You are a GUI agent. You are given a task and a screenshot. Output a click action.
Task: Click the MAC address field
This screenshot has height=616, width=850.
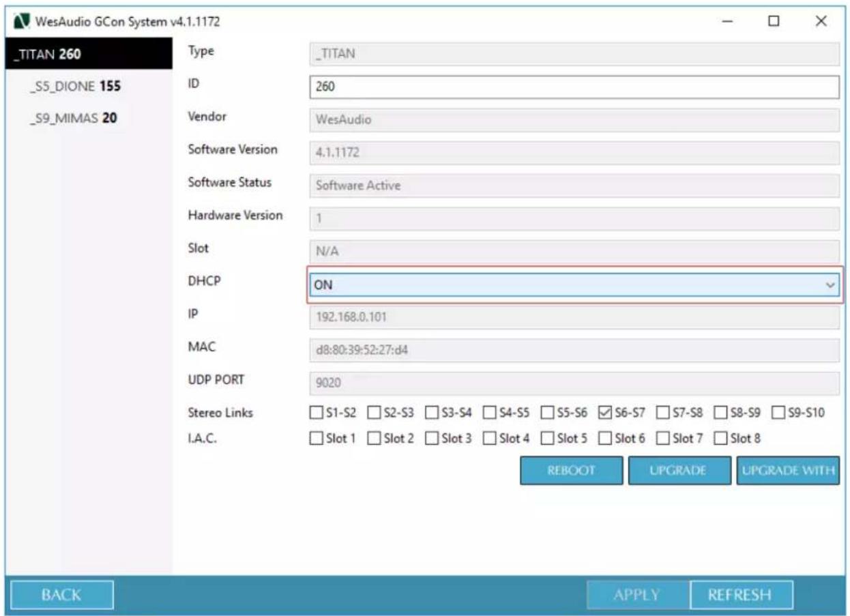tap(574, 350)
